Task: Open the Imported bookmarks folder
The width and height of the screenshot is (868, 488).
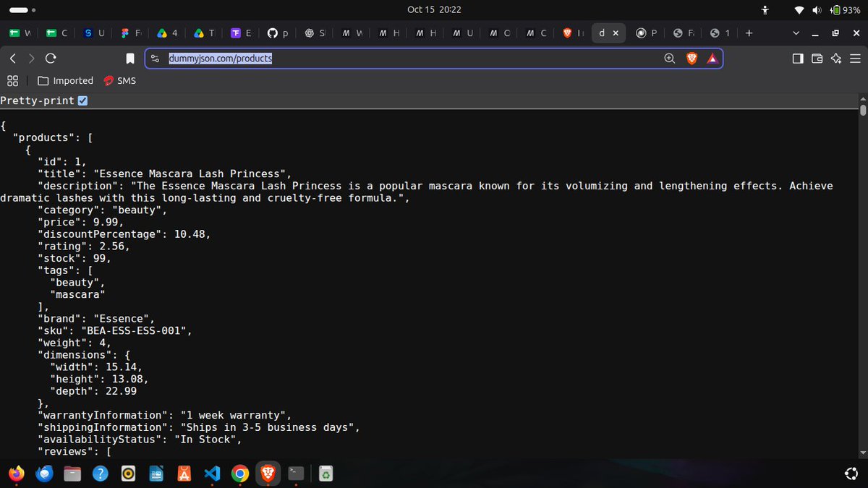Action: point(65,80)
